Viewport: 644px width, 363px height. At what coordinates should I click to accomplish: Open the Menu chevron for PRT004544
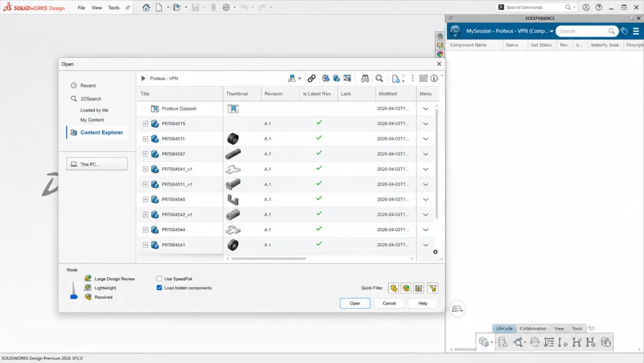tap(426, 230)
